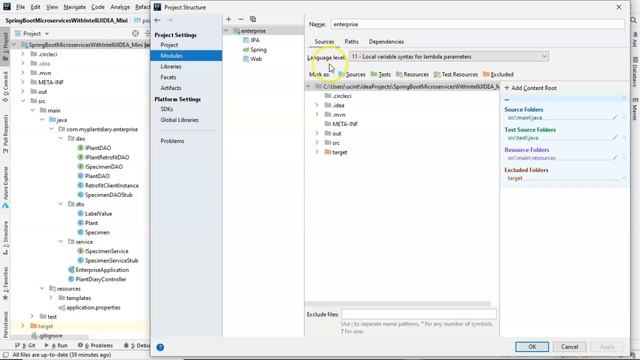Viewport: 640px width, 360px height.
Task: Select the Spring facet under enterprise module
Action: tap(255, 49)
